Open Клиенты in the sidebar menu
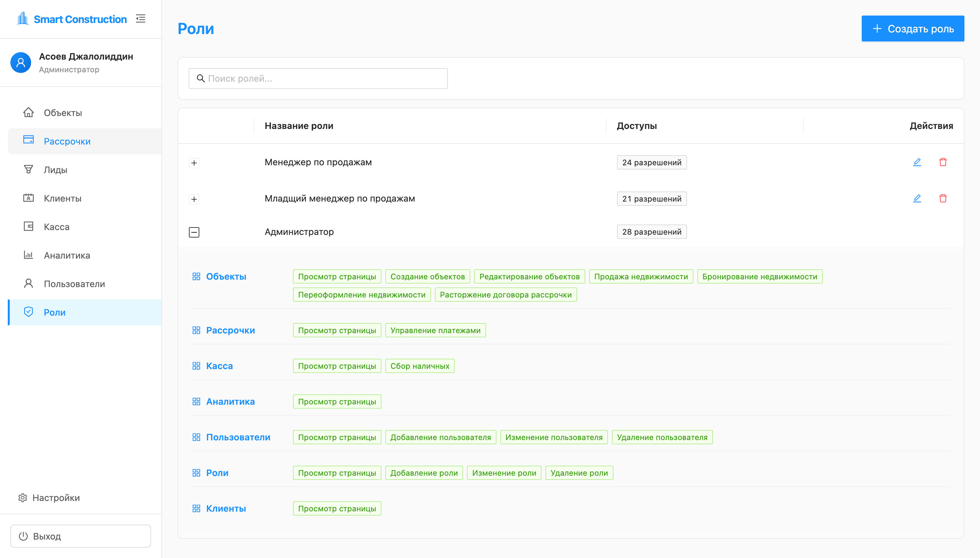This screenshot has height=558, width=980. (85, 198)
